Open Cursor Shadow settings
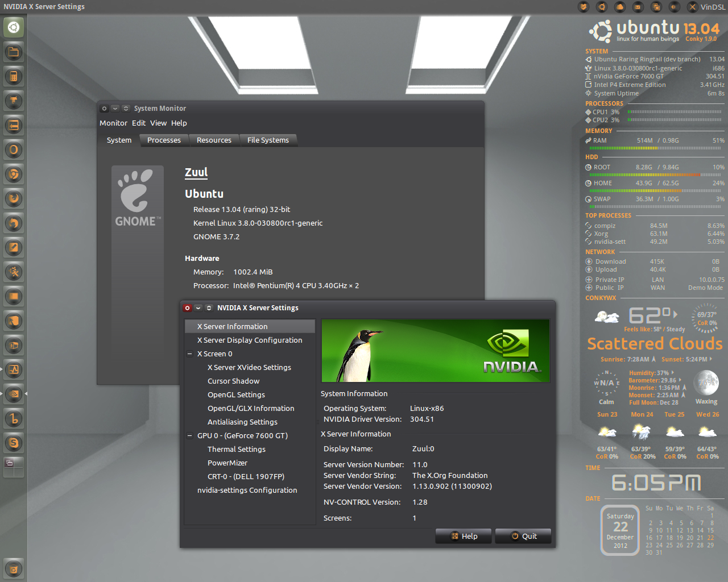The image size is (728, 582). click(233, 381)
